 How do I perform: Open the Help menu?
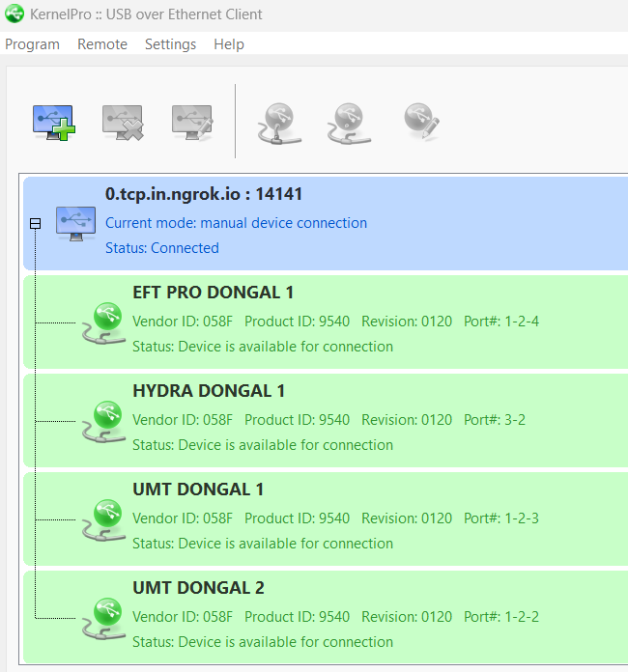229,44
